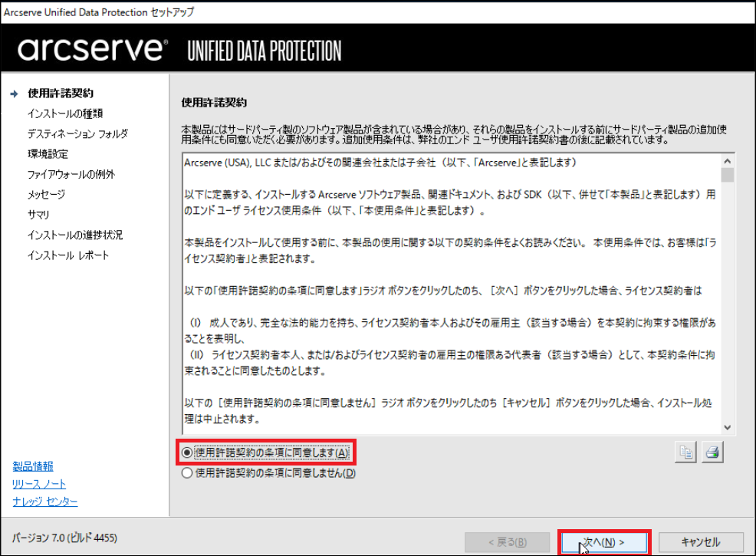The width and height of the screenshot is (756, 556).
Task: Select the デスティネーション フォルダ step
Action: point(77,134)
